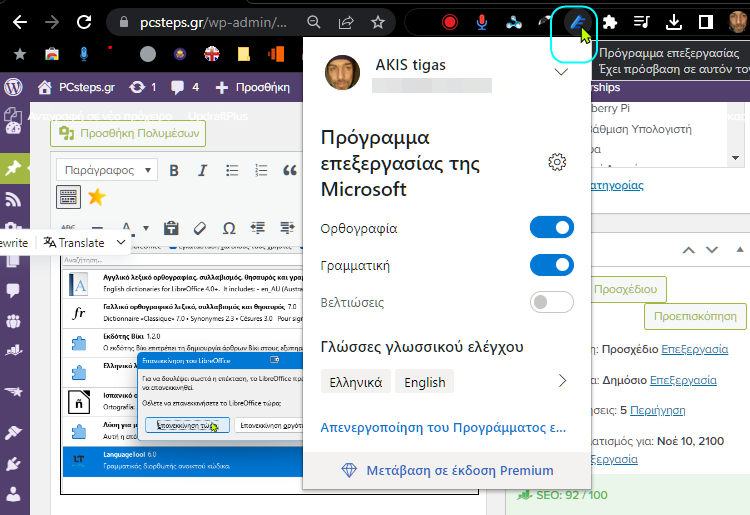
Task: Click the Translate button
Action: [74, 242]
